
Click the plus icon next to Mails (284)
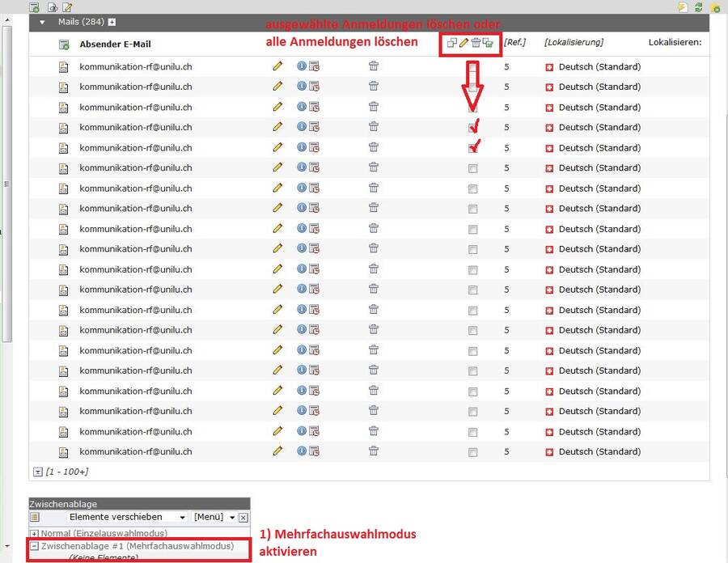click(x=112, y=23)
